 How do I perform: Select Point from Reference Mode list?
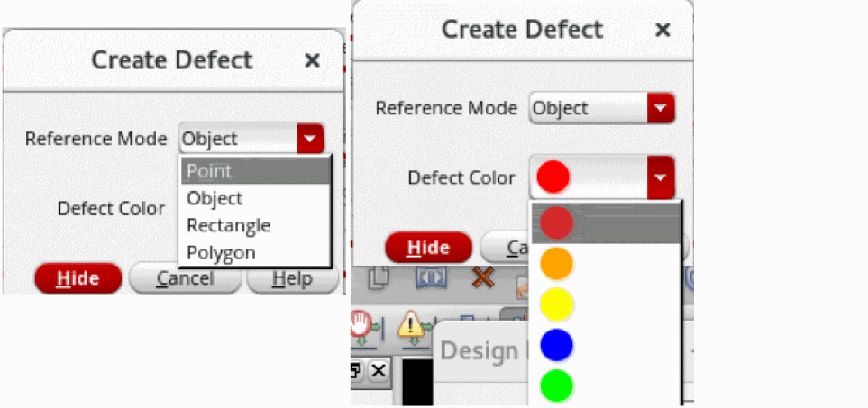255,171
